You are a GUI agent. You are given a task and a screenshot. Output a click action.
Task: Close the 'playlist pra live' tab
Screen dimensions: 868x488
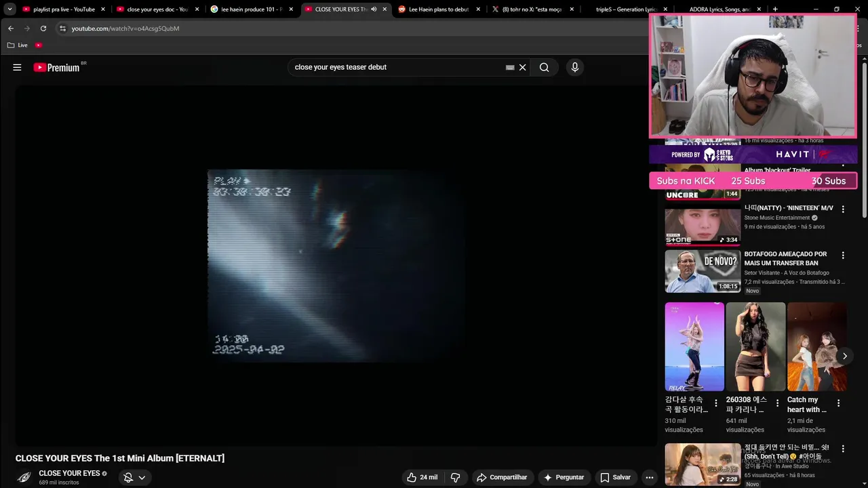point(103,9)
